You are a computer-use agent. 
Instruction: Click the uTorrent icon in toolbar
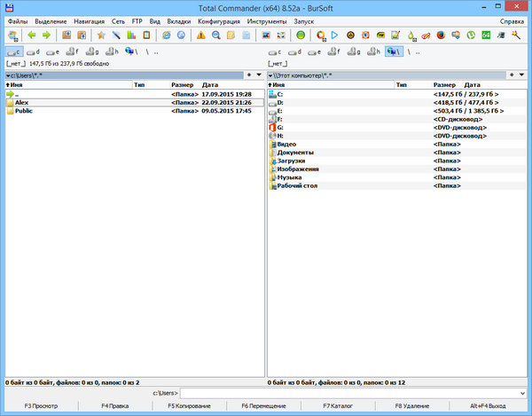coord(472,35)
